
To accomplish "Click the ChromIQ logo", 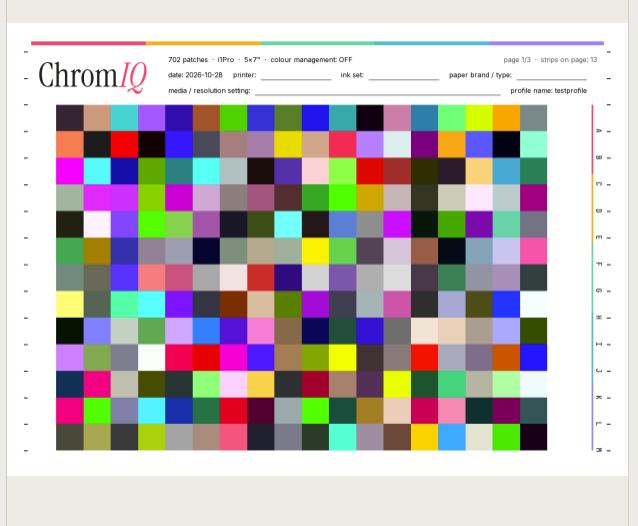I will tap(92, 76).
